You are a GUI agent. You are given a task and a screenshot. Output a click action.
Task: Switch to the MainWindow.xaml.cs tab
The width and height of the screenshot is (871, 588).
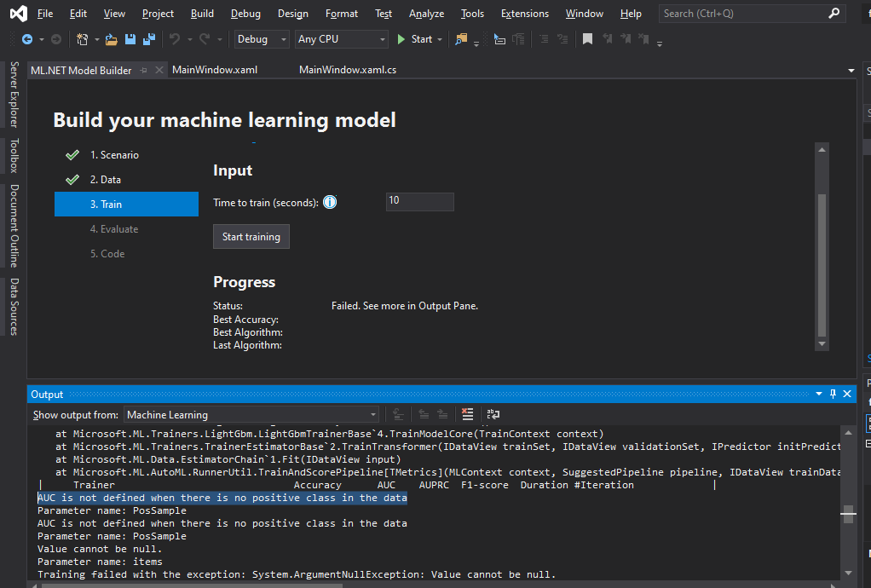[x=348, y=69]
